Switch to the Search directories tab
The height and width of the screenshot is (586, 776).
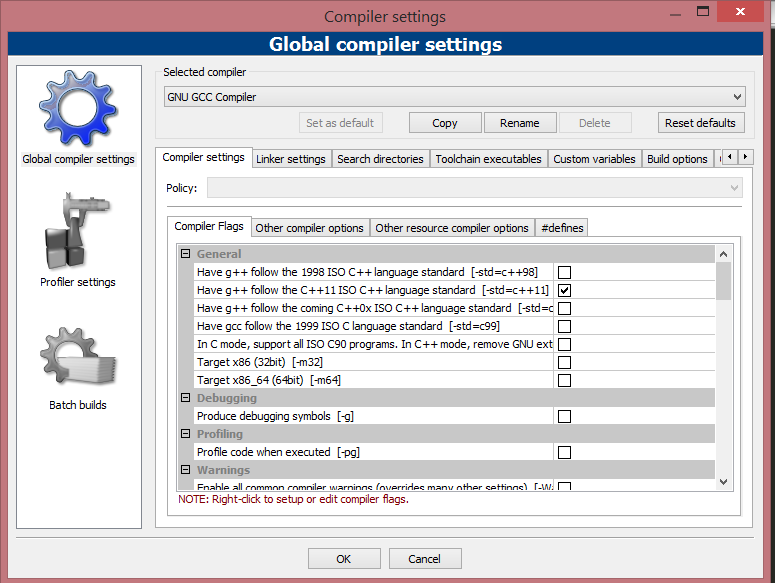pyautogui.click(x=380, y=159)
